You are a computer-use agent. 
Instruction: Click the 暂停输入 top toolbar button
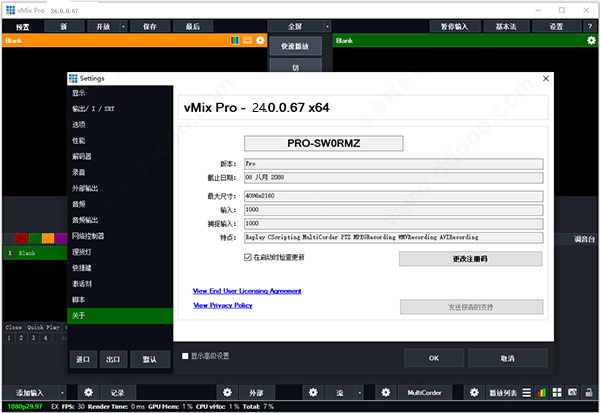pyautogui.click(x=454, y=26)
